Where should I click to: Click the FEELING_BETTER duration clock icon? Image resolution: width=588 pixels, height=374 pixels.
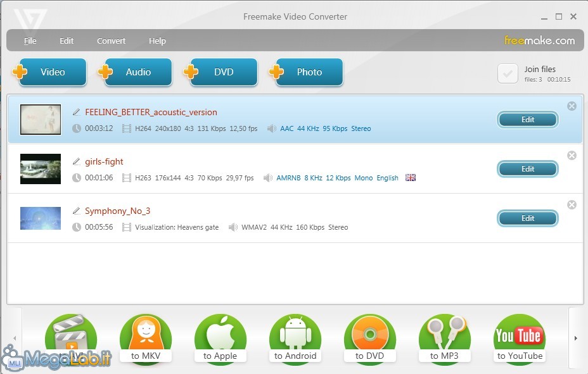click(77, 128)
